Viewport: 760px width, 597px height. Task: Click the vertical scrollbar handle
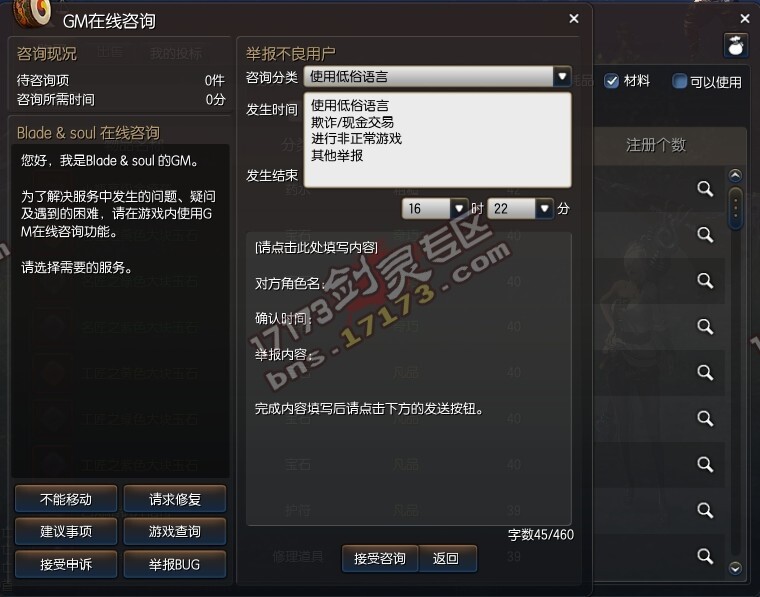(x=735, y=208)
